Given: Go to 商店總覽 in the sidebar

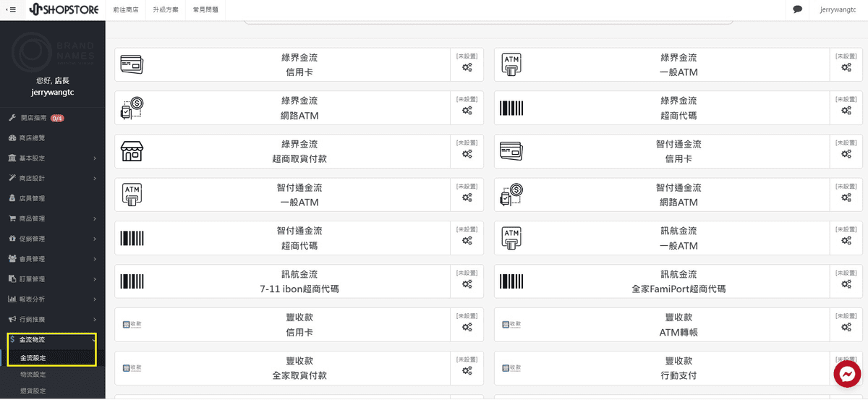Looking at the screenshot, I should pyautogui.click(x=52, y=137).
